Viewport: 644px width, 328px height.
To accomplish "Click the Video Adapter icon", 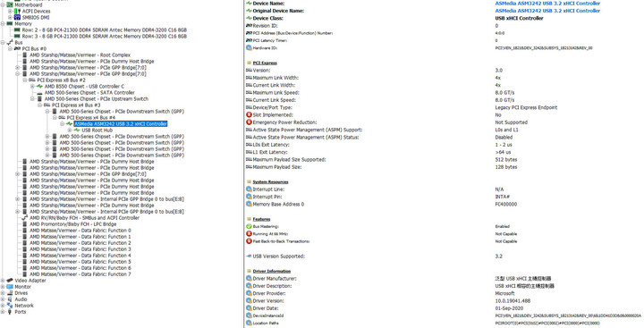I will [10, 281].
